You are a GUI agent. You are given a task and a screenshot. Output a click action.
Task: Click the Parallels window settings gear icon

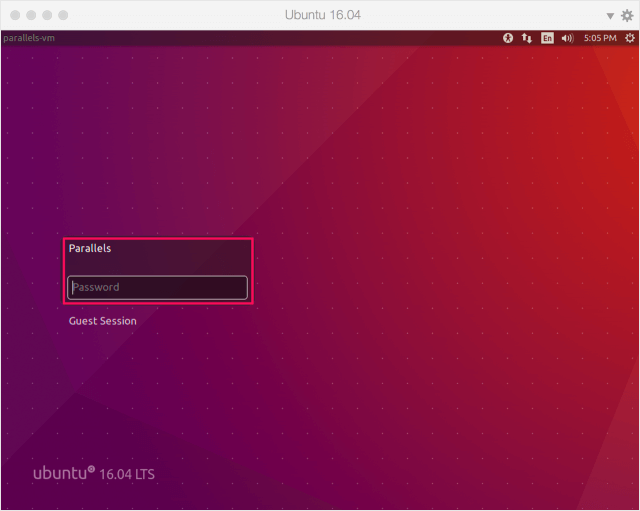tap(627, 15)
